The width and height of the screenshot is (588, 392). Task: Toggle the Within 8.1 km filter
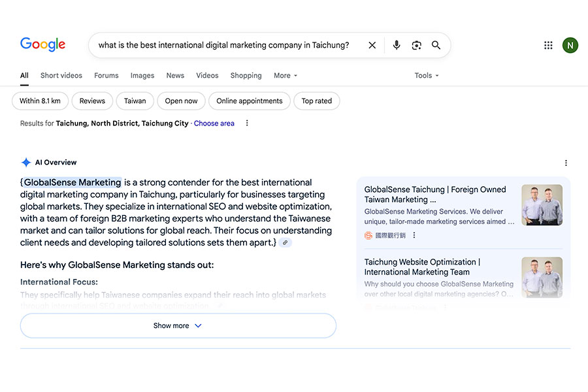point(40,101)
